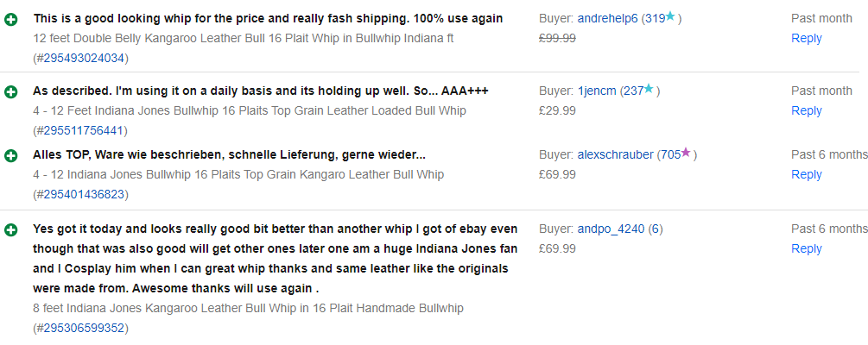Reply to the German feedback from alexschrauber
Viewport: 868px width, 345px height.
coord(806,174)
